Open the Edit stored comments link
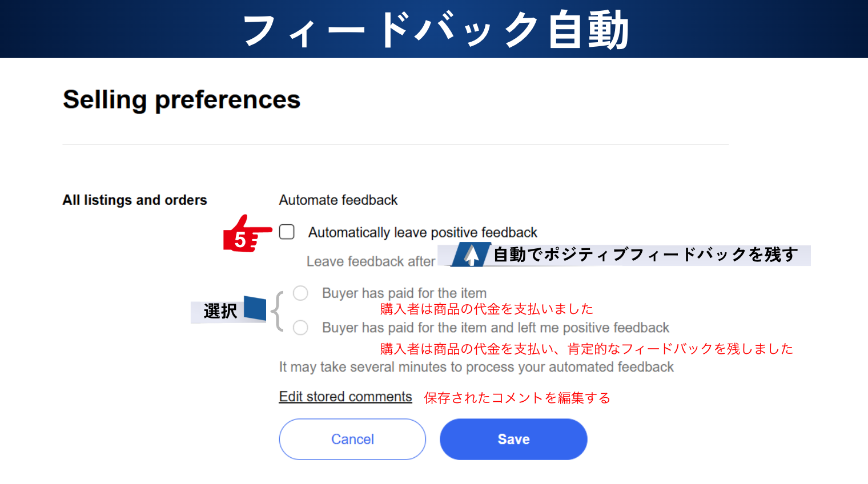The width and height of the screenshot is (868, 484). (x=345, y=397)
